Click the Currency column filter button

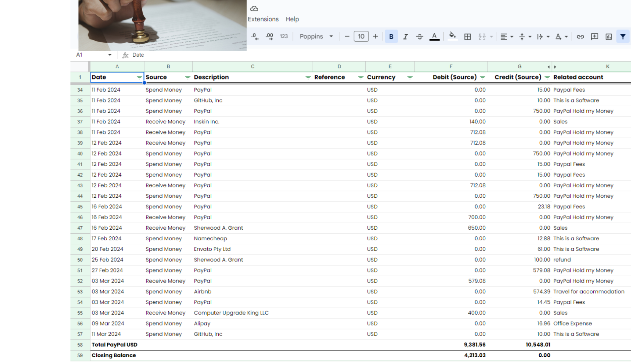pos(410,77)
